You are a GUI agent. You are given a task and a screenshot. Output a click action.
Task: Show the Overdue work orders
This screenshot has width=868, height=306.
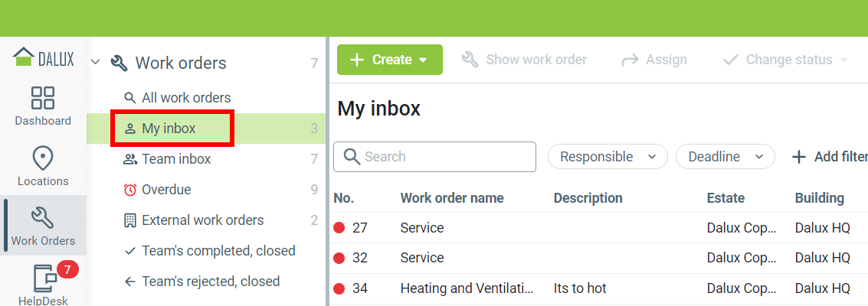(x=165, y=190)
